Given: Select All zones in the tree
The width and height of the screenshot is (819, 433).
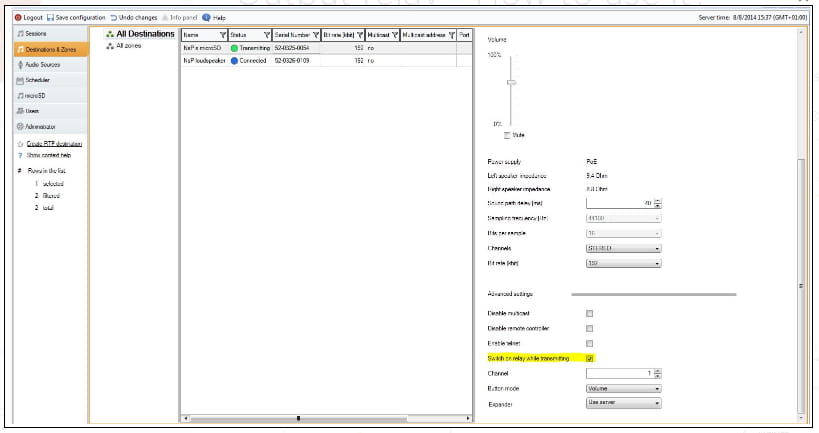Looking at the screenshot, I should pyautogui.click(x=124, y=46).
